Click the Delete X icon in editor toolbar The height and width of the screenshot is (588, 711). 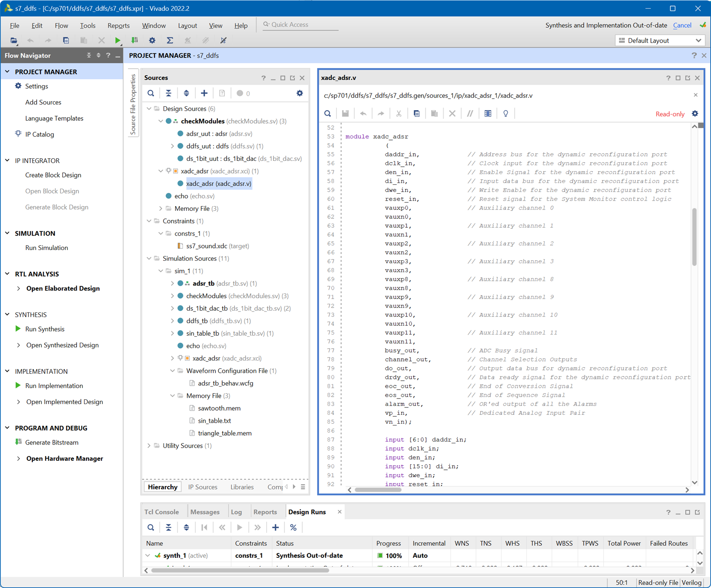click(x=452, y=114)
